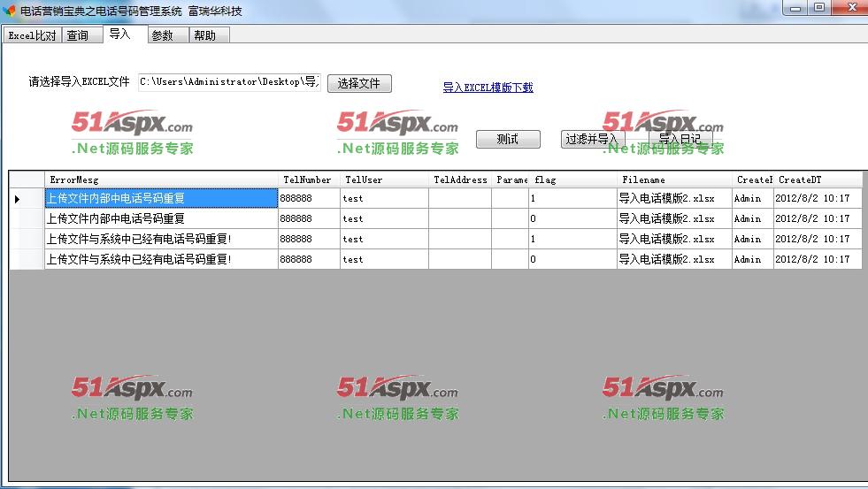This screenshot has height=489, width=868.
Task: Click the 导入日记 button
Action: (x=680, y=139)
